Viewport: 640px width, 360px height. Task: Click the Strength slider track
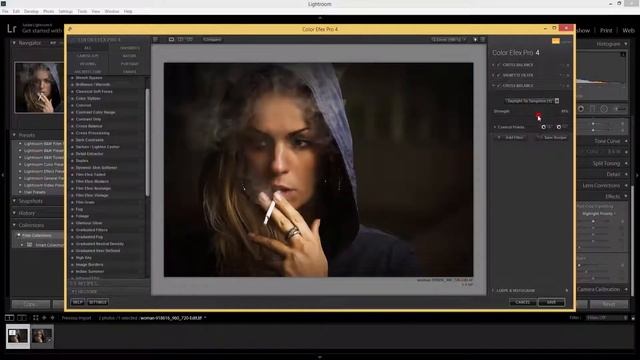(x=531, y=116)
